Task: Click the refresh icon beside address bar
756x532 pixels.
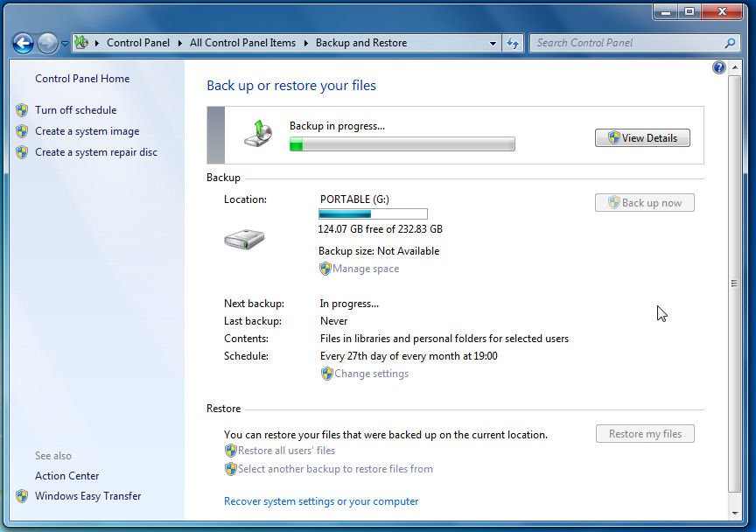Action: click(x=513, y=43)
